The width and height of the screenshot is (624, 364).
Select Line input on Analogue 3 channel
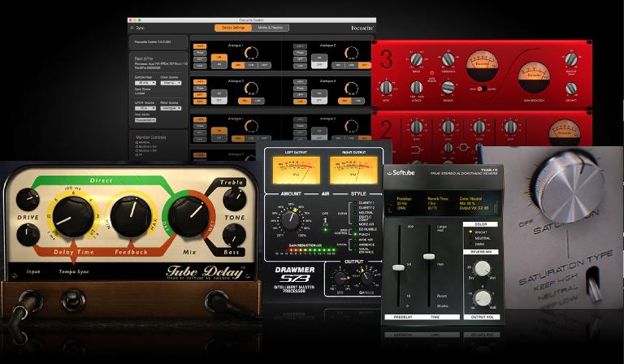click(257, 101)
